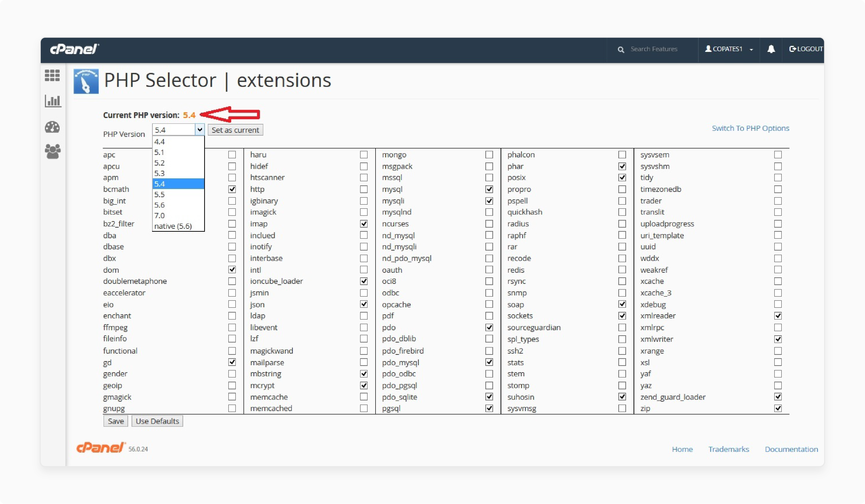Uncheck the pdo_mysql extension checkbox
The width and height of the screenshot is (865, 504).
489,362
